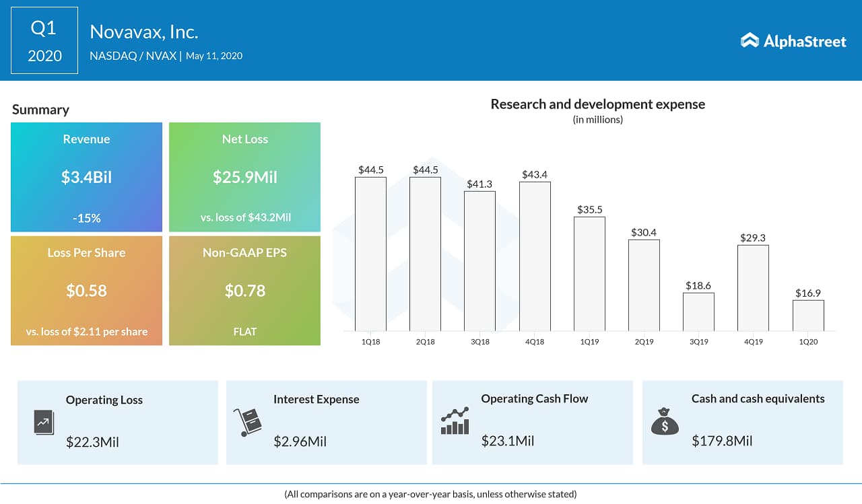862x504 pixels.
Task: Expand the Research and development expense chart
Action: click(x=598, y=104)
